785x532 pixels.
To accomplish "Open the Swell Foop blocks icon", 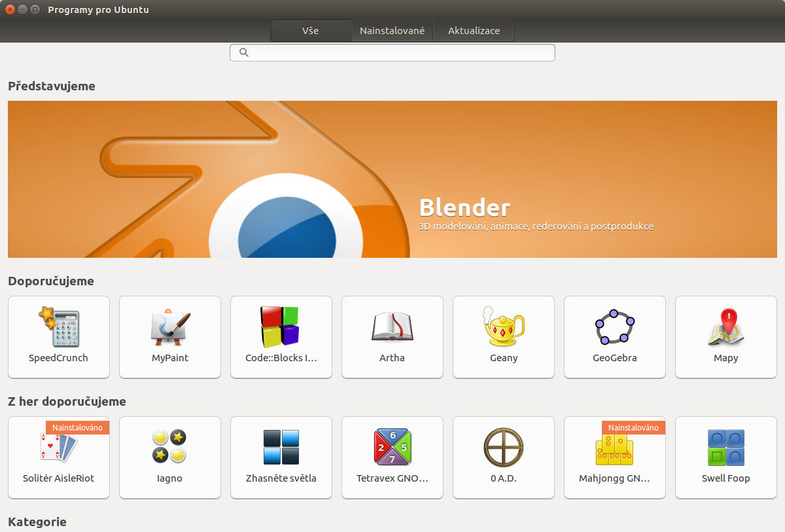I will (x=726, y=447).
